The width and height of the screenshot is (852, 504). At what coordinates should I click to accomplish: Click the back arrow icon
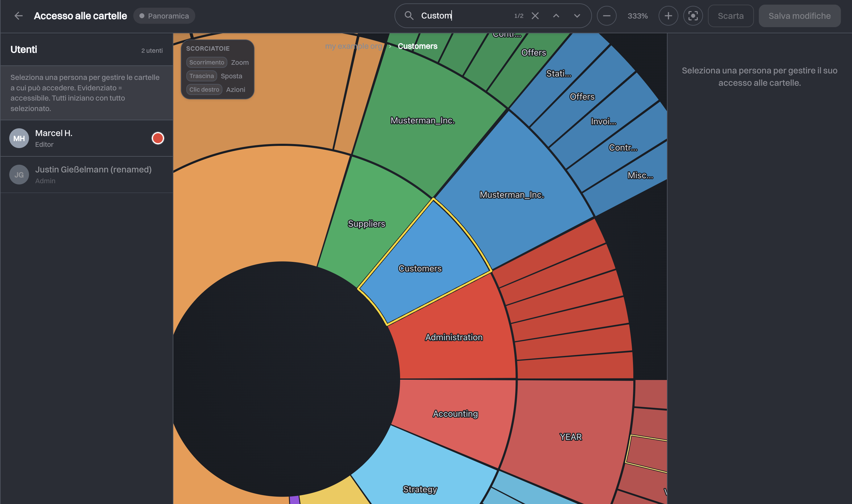point(19,16)
